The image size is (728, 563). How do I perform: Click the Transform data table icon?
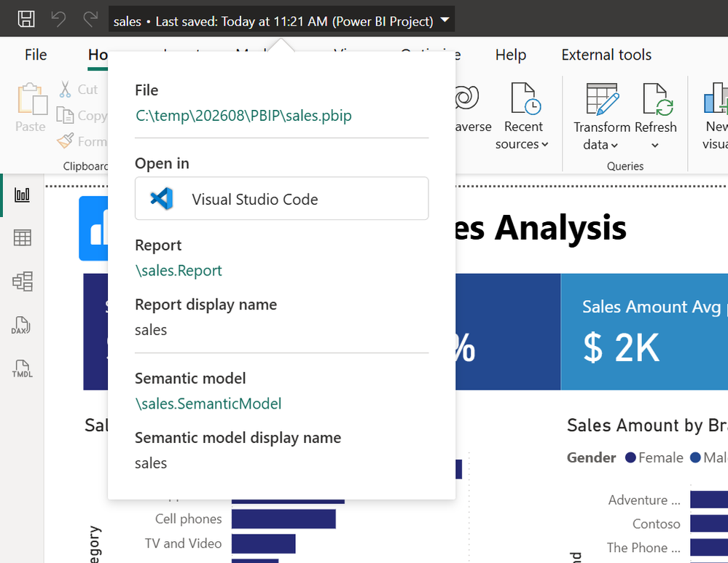602,99
